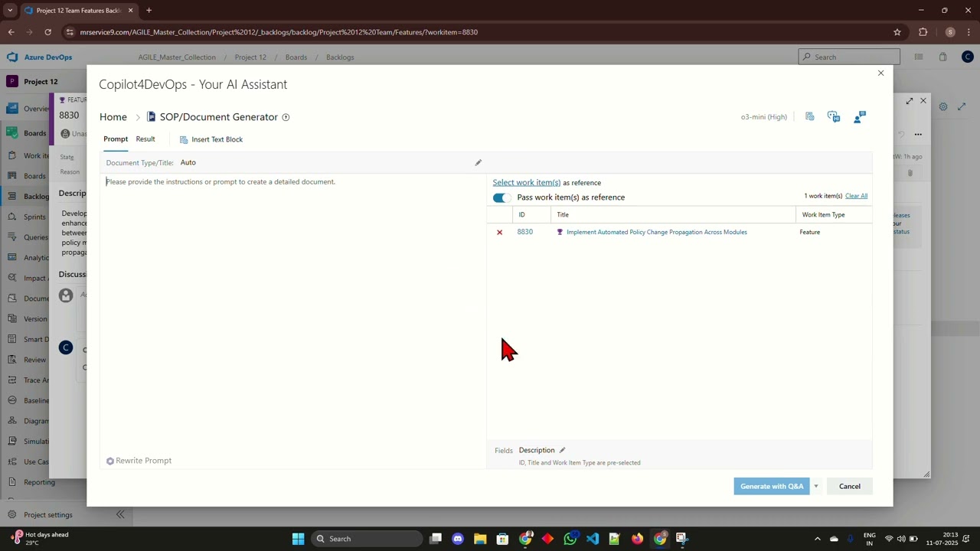This screenshot has height=551, width=980.
Task: Open the user feedback chat icon
Action: 860,117
